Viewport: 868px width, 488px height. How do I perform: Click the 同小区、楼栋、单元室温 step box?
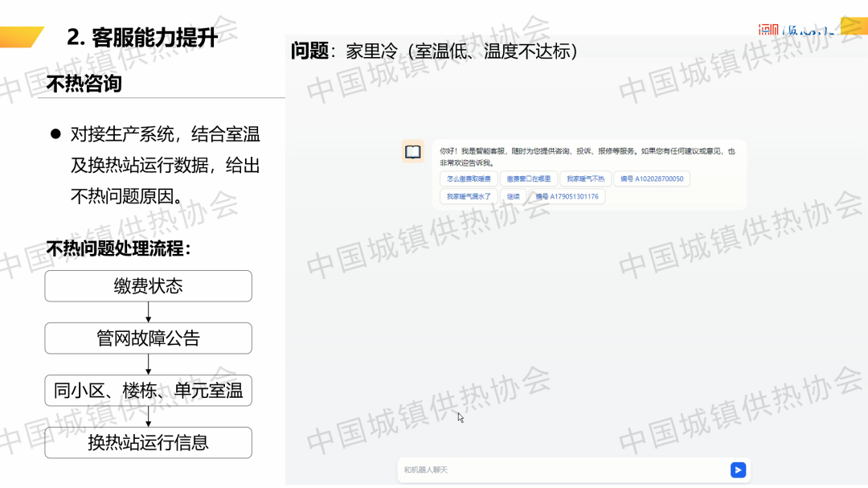pyautogui.click(x=148, y=391)
